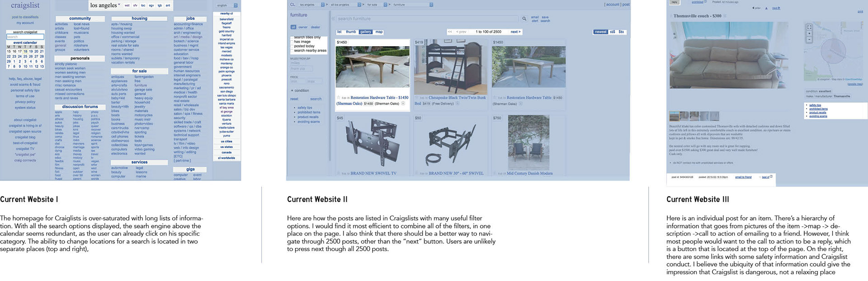Zoom in on the couch post map
This screenshot has width=868, height=281.
click(809, 33)
